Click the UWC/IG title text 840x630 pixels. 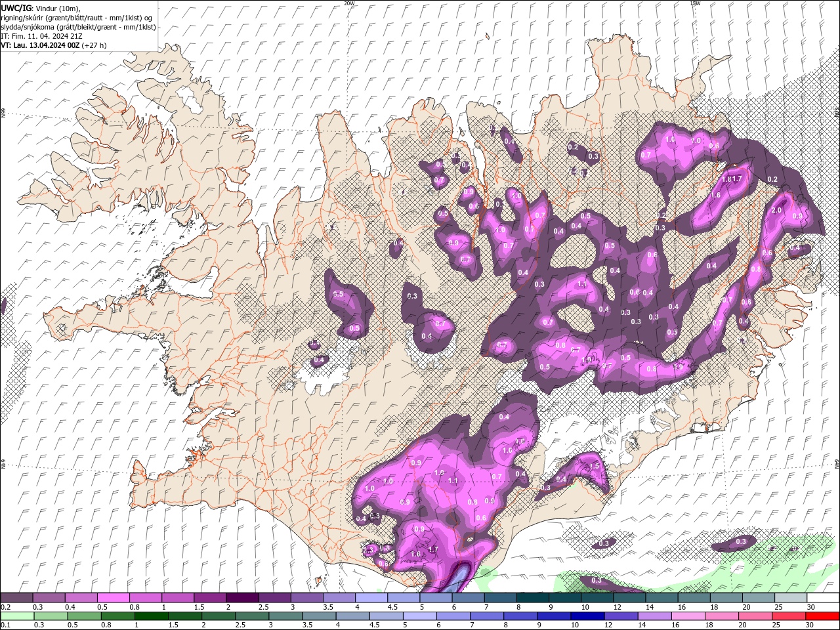tap(16, 8)
